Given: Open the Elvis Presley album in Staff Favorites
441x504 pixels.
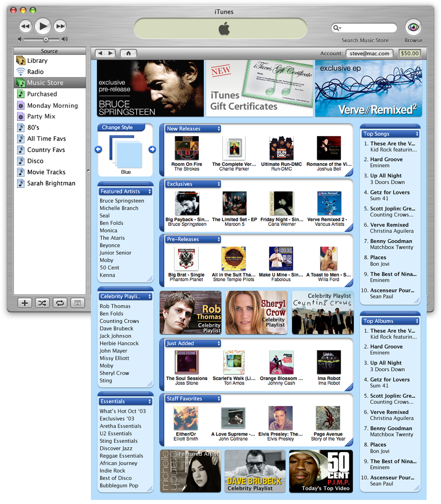Looking at the screenshot, I should point(281,418).
